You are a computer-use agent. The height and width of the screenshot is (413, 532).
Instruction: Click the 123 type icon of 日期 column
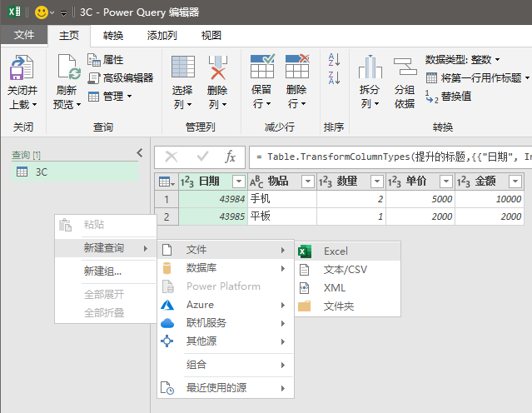point(187,182)
